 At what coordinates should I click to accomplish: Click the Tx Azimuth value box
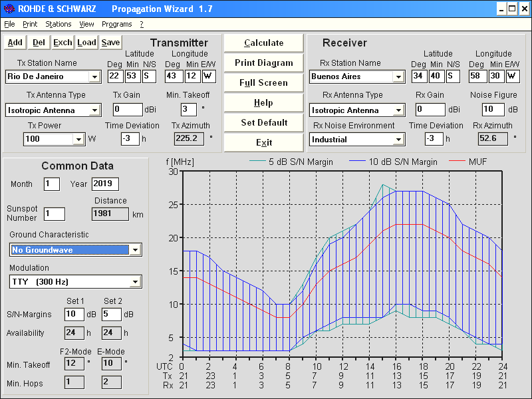(190, 139)
